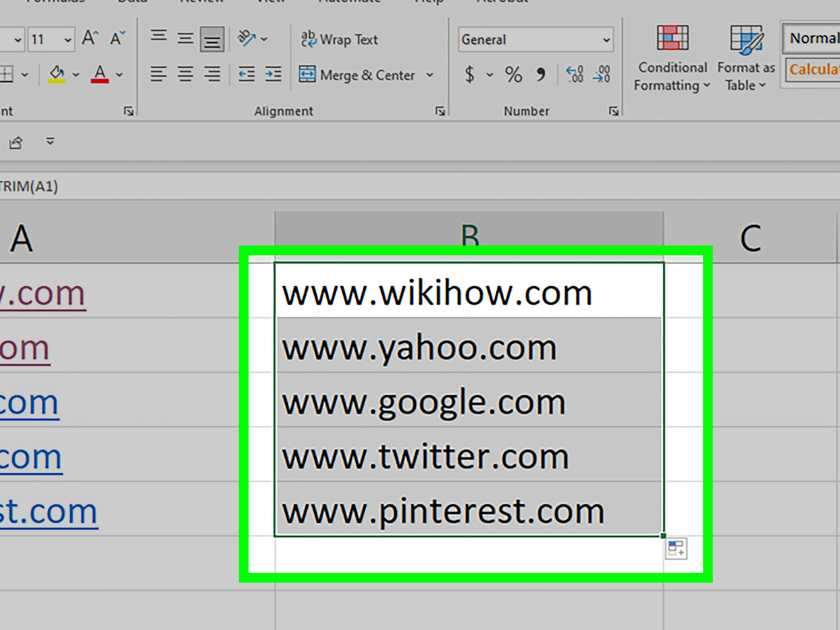Toggle the Bottom Align button

212,39
